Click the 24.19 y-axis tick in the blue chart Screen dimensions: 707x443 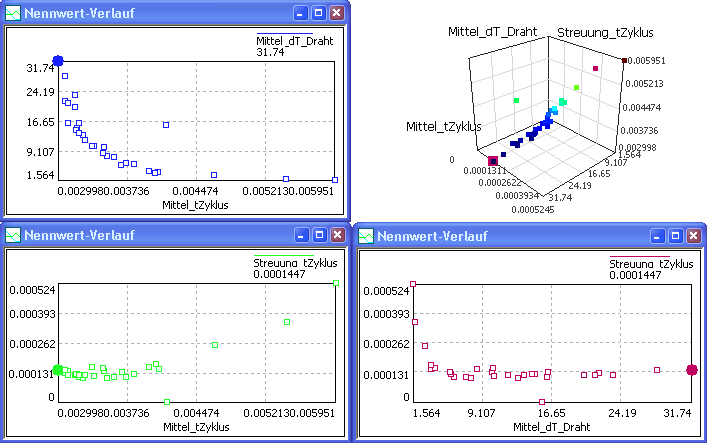[x=40, y=92]
